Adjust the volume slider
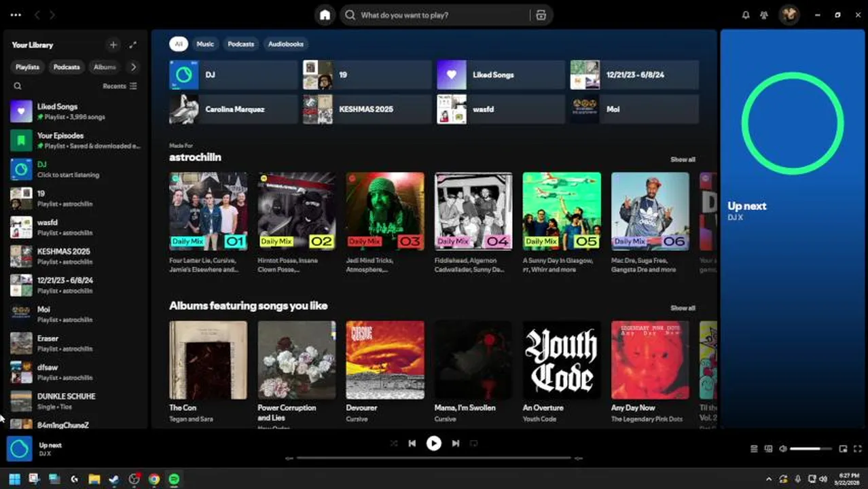The width and height of the screenshot is (868, 489). (x=811, y=449)
